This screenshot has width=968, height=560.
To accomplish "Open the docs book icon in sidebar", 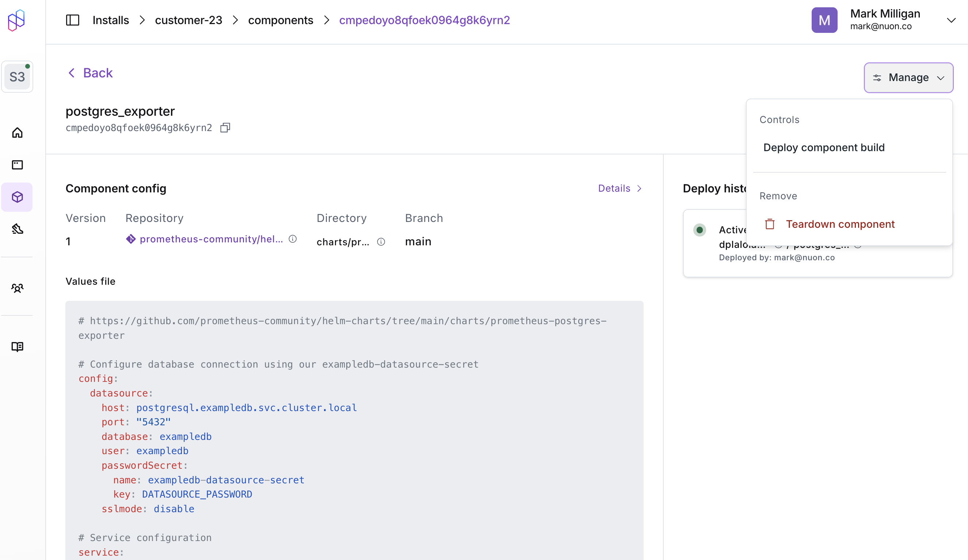I will 17,346.
